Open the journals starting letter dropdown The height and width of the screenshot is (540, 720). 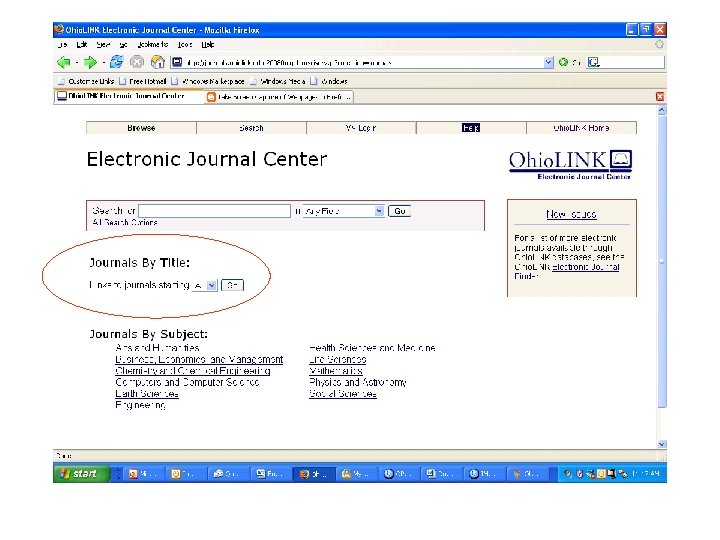point(204,285)
